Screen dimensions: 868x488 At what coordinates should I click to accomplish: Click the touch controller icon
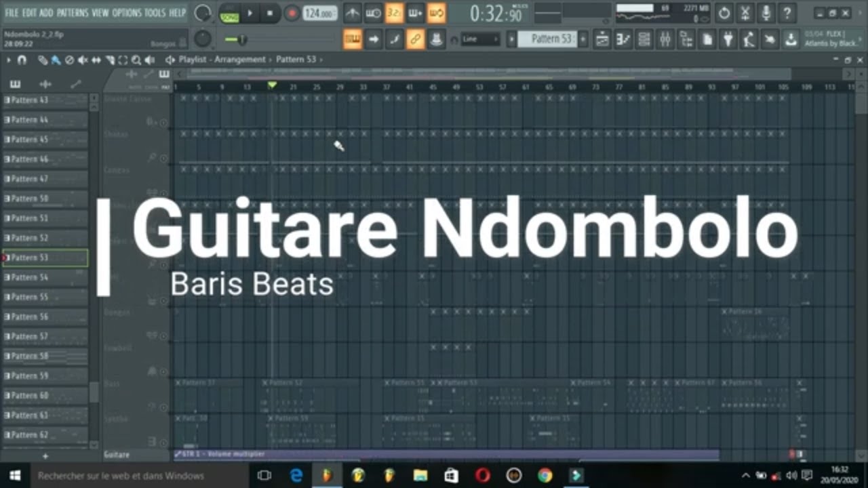770,39
